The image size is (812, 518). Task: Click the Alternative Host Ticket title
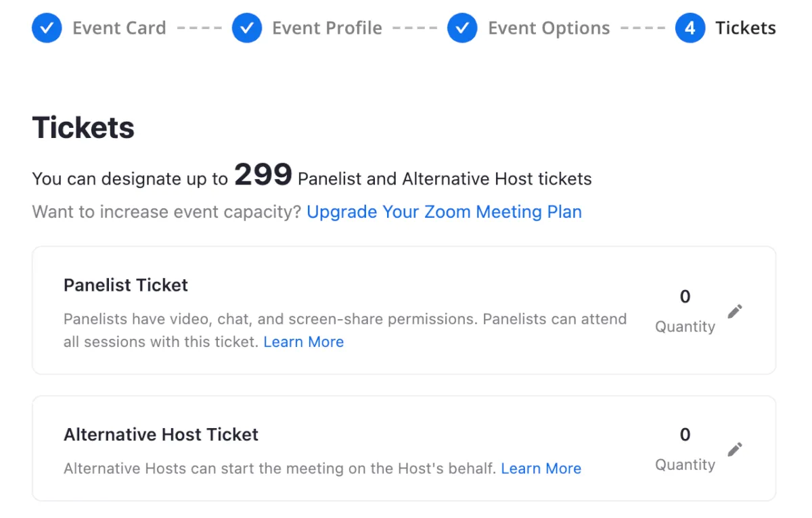click(161, 434)
